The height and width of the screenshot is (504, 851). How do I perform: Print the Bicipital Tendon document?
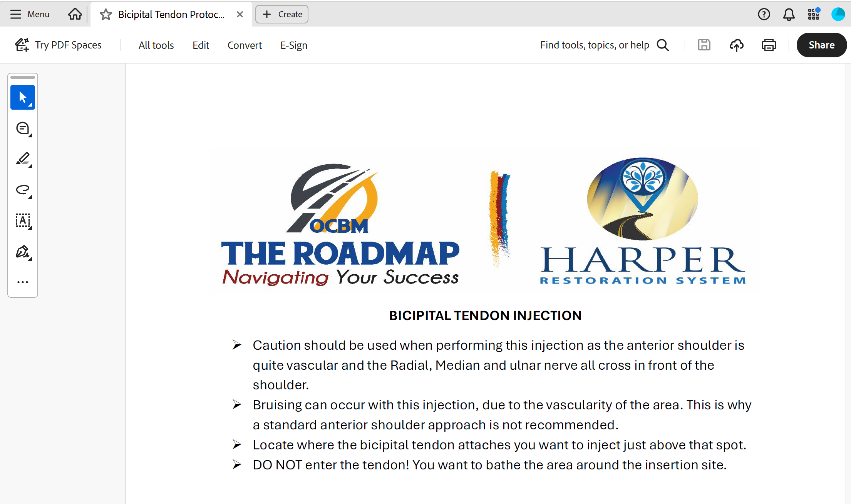tap(769, 45)
